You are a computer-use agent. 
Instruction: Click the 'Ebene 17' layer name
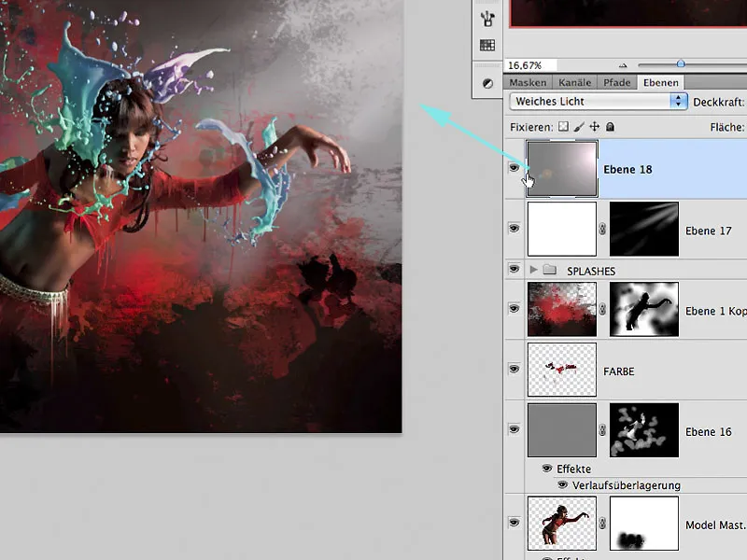pyautogui.click(x=709, y=231)
